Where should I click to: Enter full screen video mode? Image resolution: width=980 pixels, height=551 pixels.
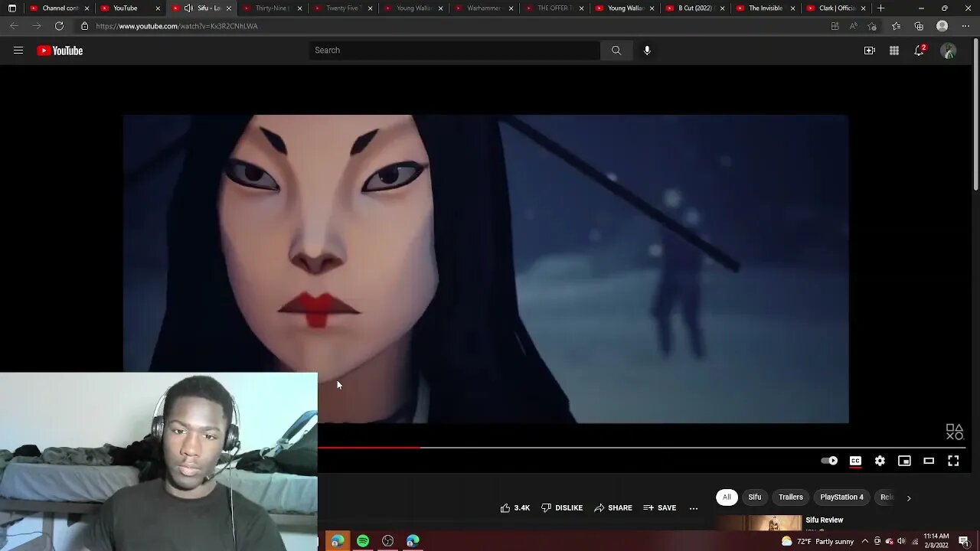(x=953, y=461)
